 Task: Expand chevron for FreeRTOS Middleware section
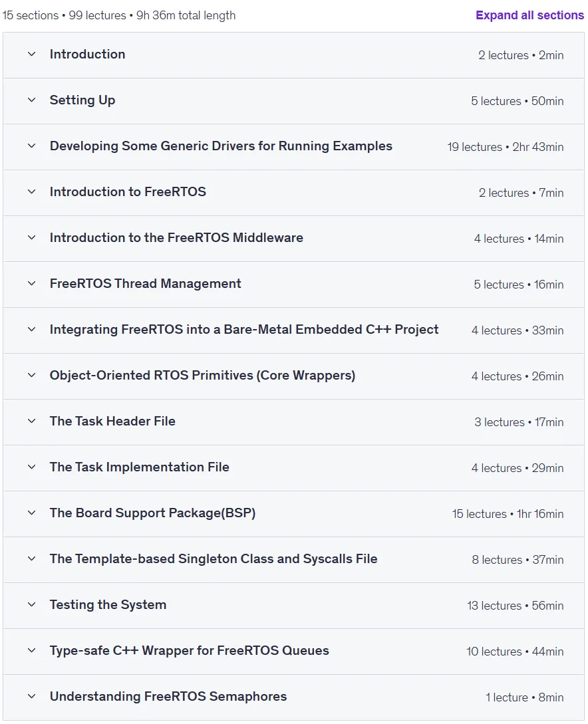tap(31, 237)
